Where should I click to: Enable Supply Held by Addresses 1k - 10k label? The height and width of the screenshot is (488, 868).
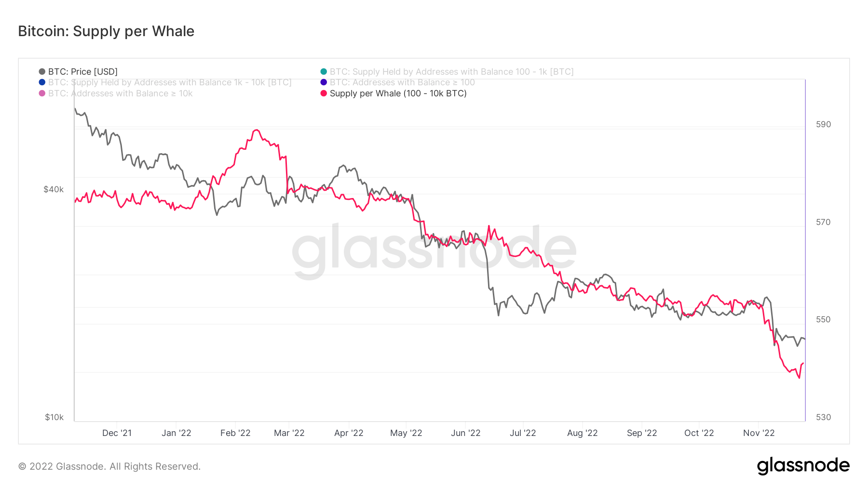click(x=170, y=82)
